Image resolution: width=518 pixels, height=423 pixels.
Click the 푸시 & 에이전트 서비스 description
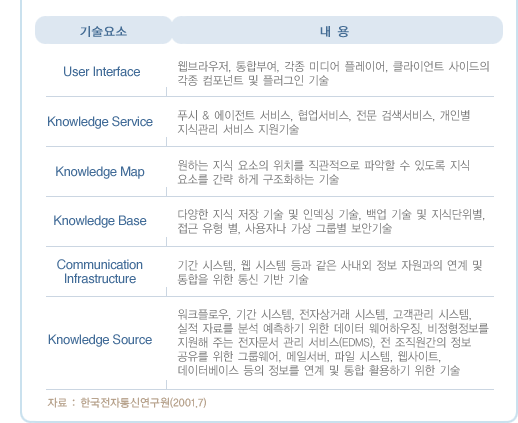324,122
